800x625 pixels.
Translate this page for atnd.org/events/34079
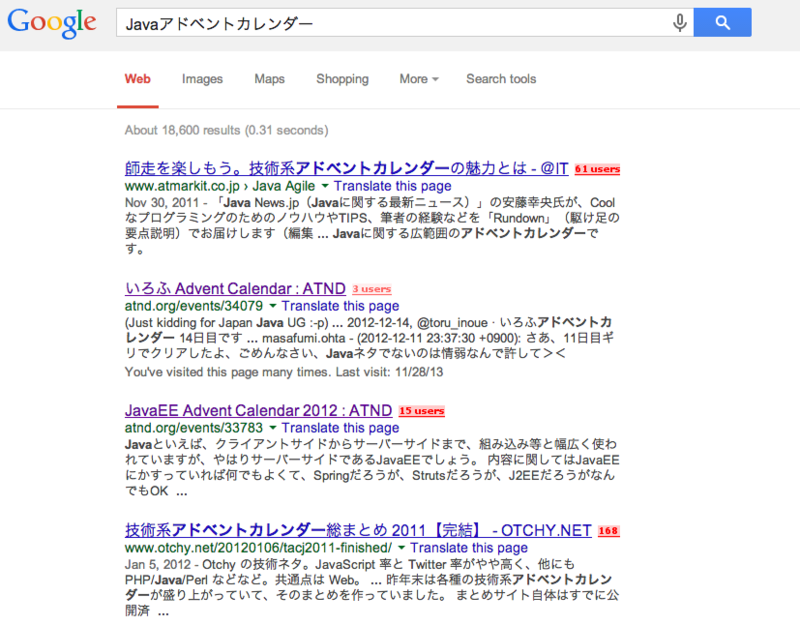coord(340,306)
